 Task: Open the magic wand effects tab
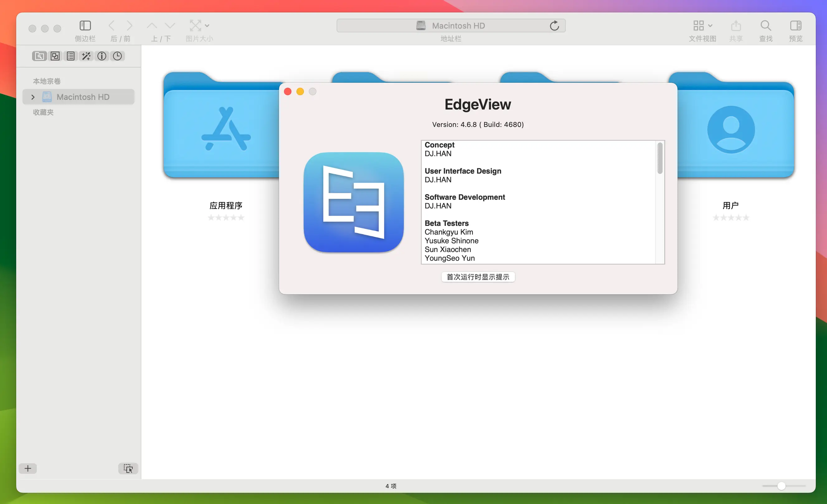tap(86, 56)
